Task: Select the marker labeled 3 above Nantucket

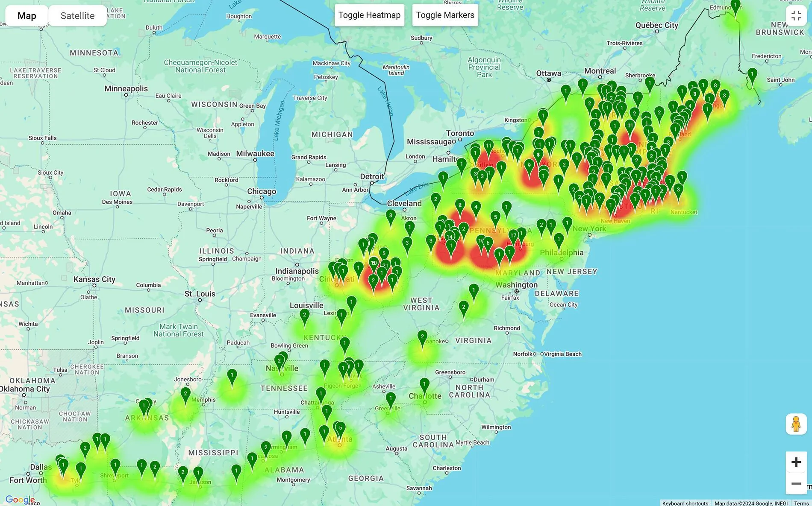Action: [x=678, y=192]
